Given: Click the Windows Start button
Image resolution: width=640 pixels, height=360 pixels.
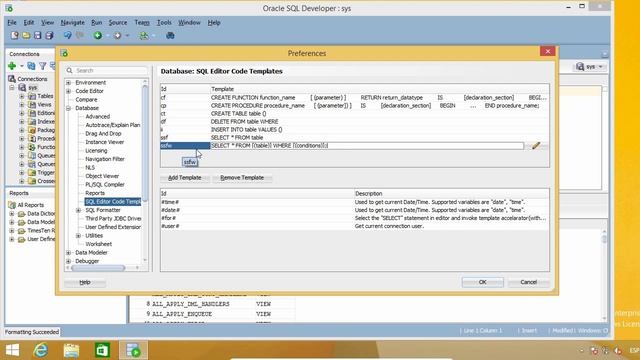Looking at the screenshot, I should (x=12, y=350).
